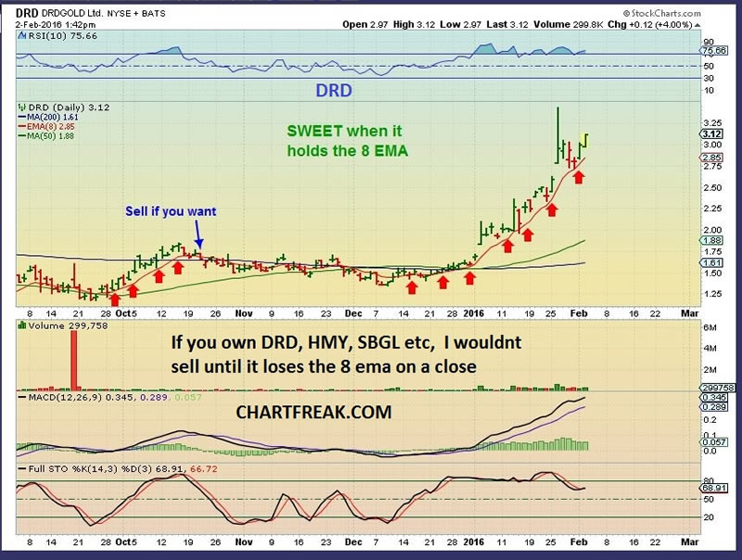This screenshot has width=742, height=560.
Task: Click the red arrow under the Feb price bar
Action: [579, 177]
